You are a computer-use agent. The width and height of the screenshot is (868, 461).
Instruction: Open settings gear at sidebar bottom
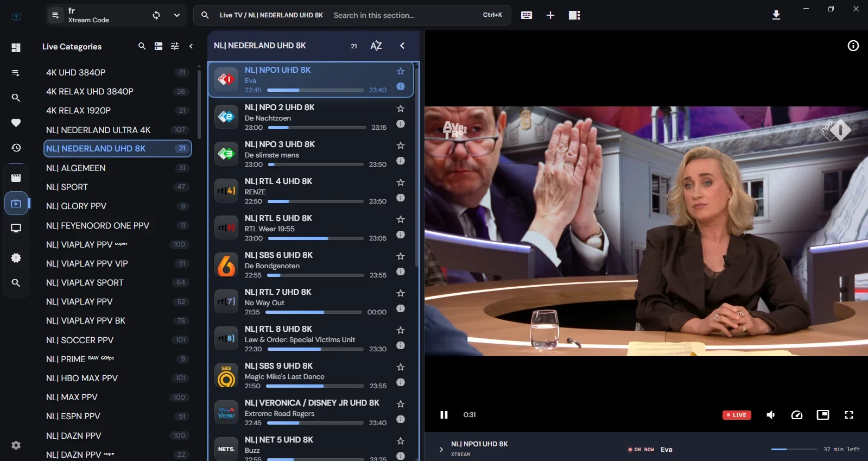pyautogui.click(x=16, y=445)
